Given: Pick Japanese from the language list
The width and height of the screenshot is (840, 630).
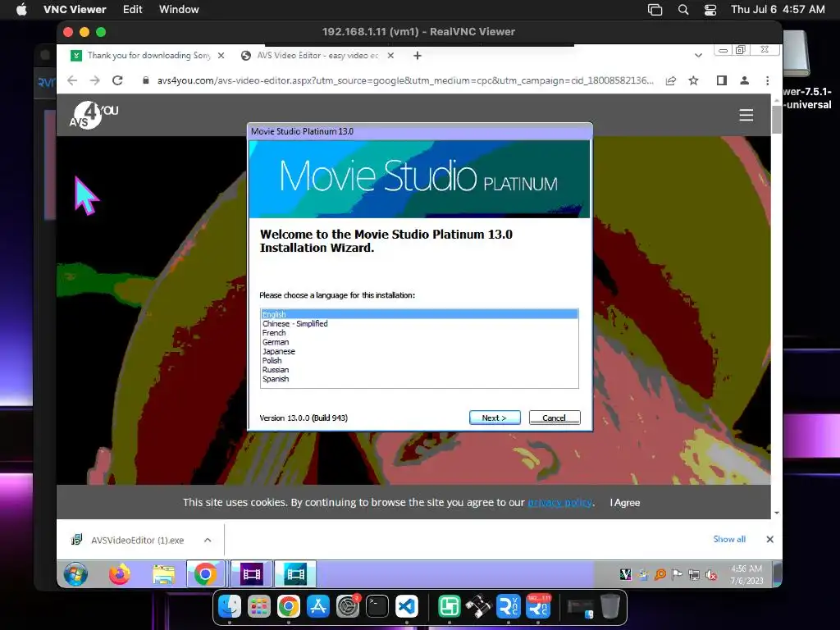Looking at the screenshot, I should [419, 351].
